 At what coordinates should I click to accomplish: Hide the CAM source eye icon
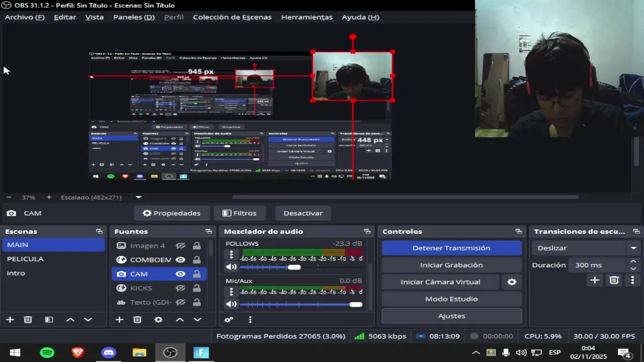(x=181, y=274)
